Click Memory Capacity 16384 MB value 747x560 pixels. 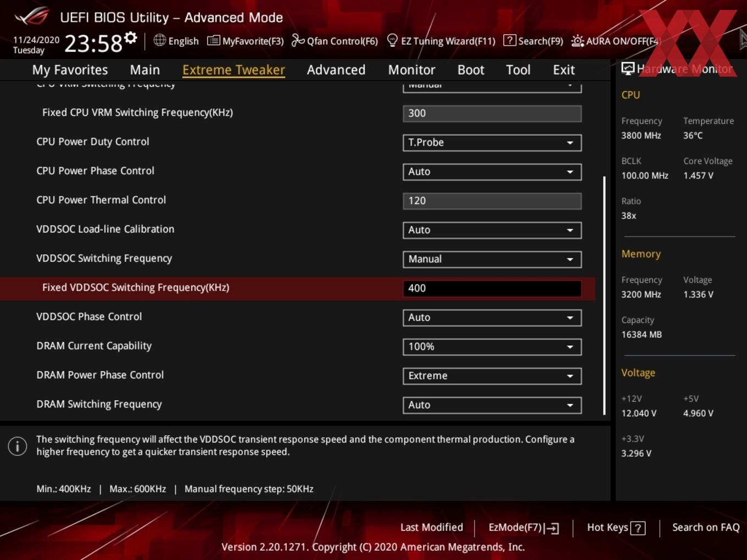click(x=642, y=335)
